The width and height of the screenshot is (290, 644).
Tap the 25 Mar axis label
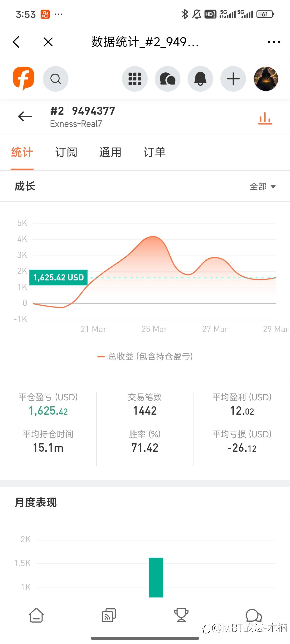[x=154, y=329]
